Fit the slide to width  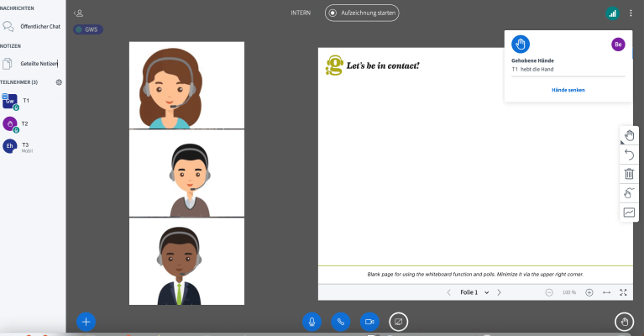(606, 292)
